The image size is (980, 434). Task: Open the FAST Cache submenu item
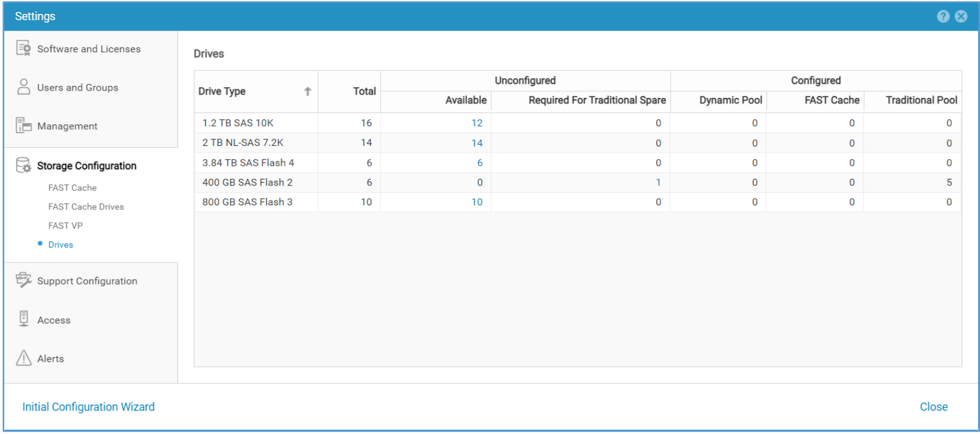click(x=72, y=188)
